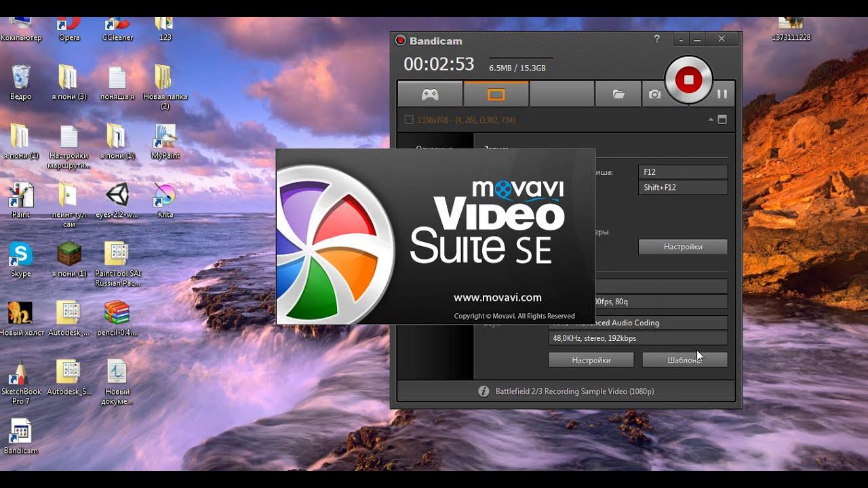
Task: Open Battlefield 2/3 Recording Sample Video link
Action: tap(574, 391)
